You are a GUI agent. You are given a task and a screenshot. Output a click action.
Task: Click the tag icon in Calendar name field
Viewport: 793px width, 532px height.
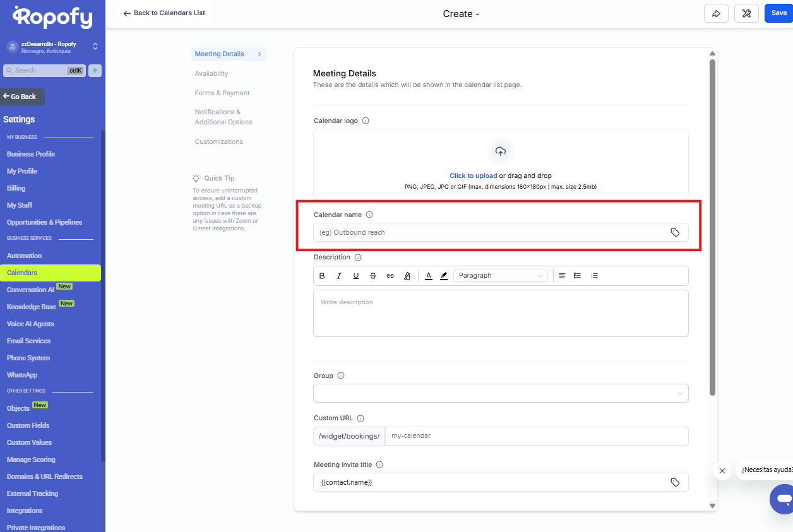[675, 232]
